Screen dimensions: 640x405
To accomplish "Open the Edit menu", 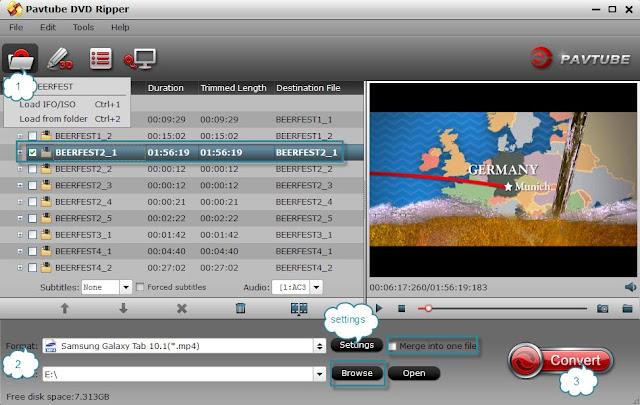I will [x=48, y=27].
